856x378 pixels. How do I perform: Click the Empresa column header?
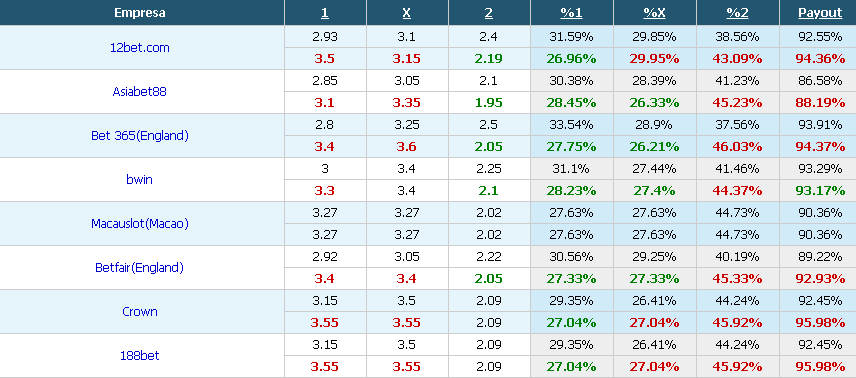(140, 13)
